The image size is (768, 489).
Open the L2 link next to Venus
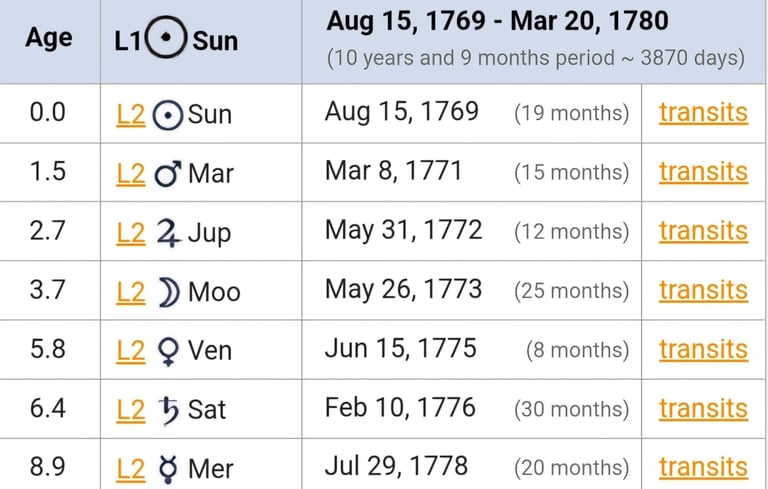pos(130,350)
